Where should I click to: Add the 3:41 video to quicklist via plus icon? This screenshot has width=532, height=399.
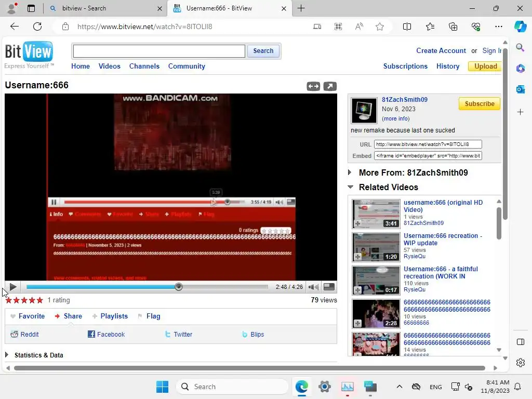click(x=357, y=224)
